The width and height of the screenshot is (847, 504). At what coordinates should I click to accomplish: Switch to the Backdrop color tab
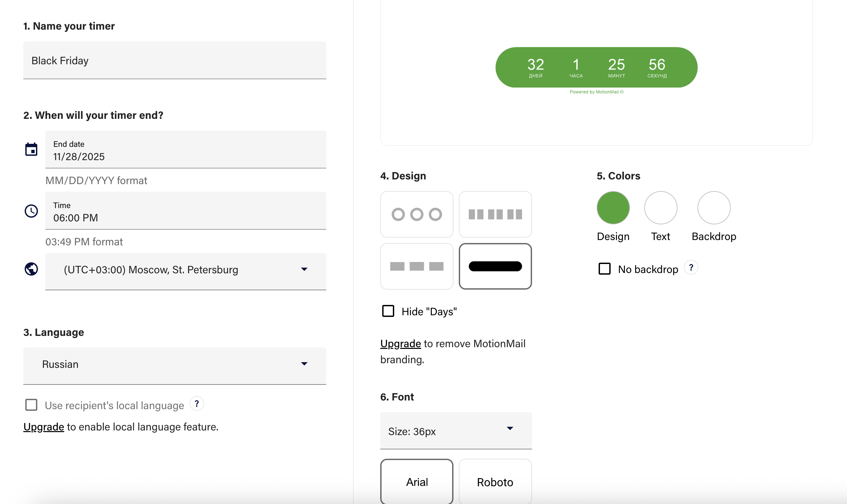[713, 207]
